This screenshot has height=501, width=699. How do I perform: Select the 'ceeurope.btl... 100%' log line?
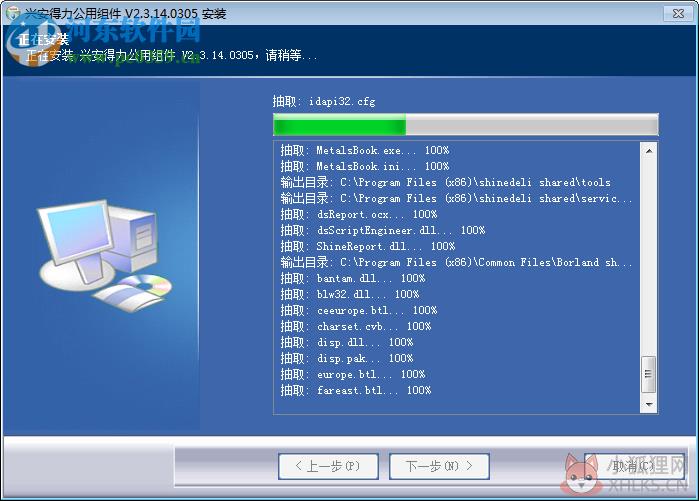[x=359, y=311]
